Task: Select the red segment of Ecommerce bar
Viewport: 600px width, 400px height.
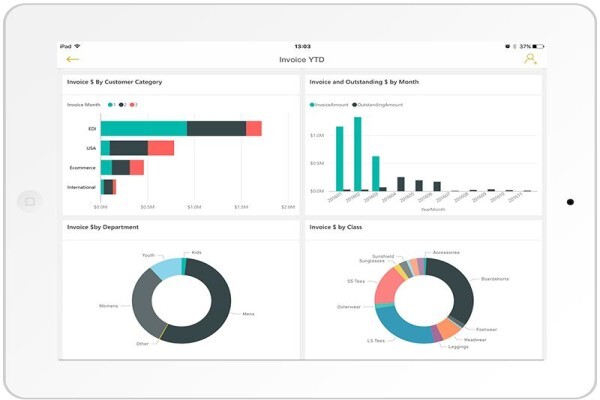Action: click(x=137, y=167)
